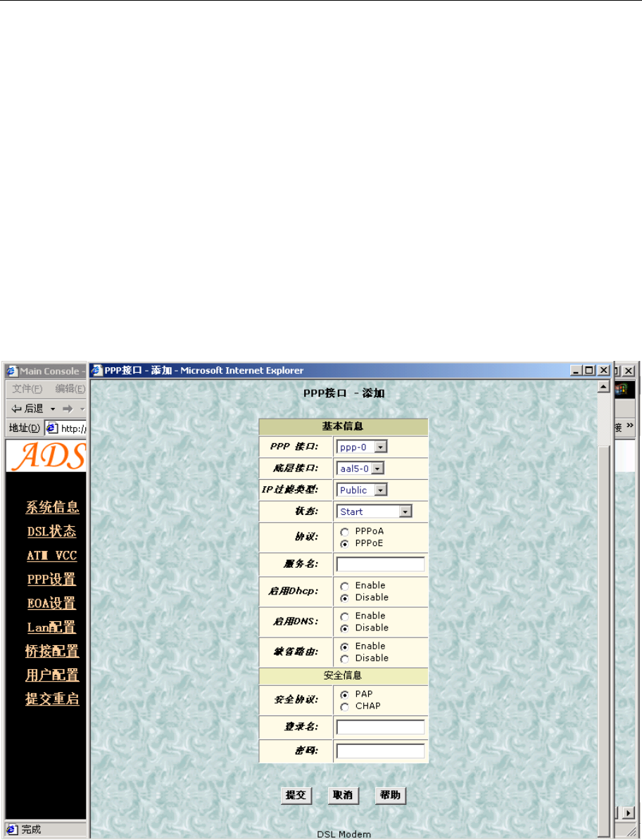Open the 提交重启 link
This screenshot has width=642, height=840.
pyautogui.click(x=52, y=699)
